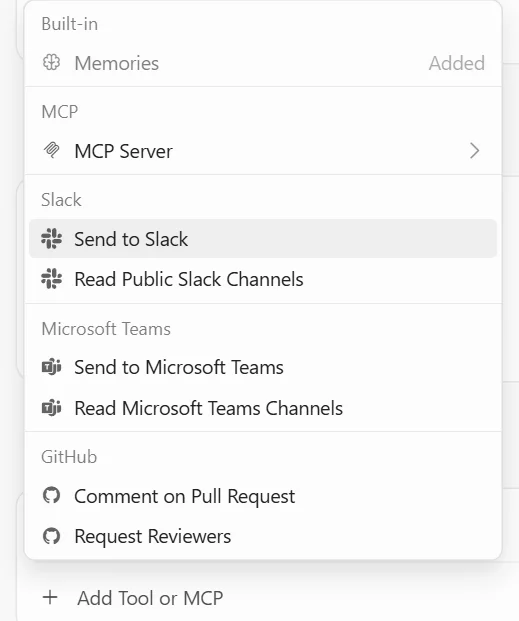Click the Built-in section heading

[70, 24]
